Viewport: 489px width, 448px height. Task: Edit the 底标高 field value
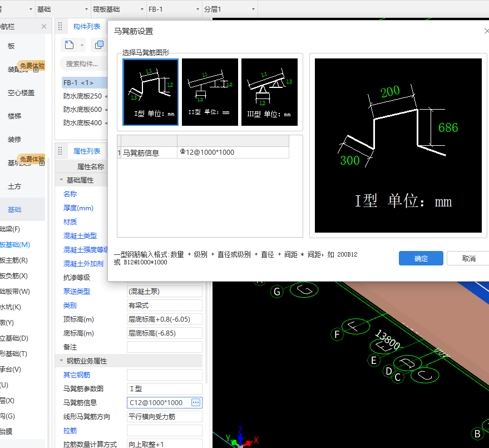tap(164, 333)
